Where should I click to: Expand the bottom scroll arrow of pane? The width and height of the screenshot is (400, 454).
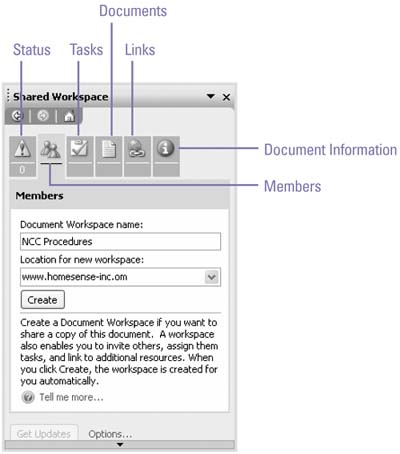click(x=120, y=445)
